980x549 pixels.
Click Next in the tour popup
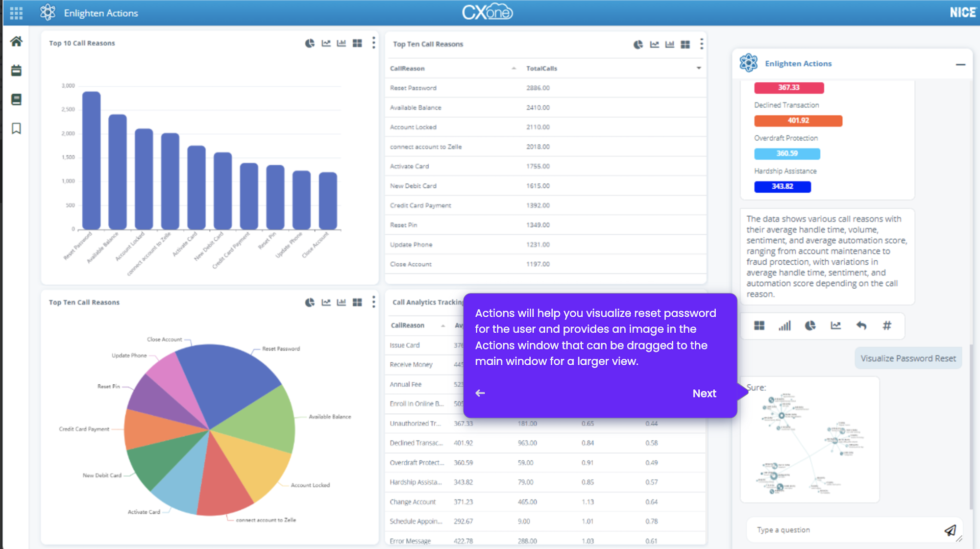[704, 393]
